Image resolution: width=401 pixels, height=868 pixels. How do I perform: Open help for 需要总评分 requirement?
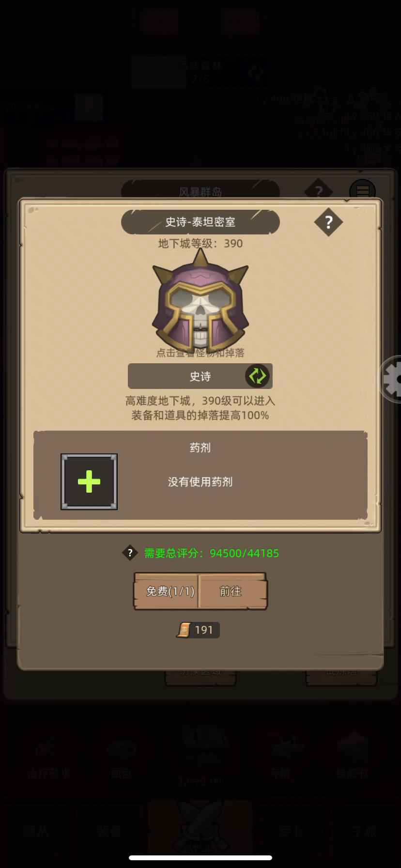(x=130, y=553)
